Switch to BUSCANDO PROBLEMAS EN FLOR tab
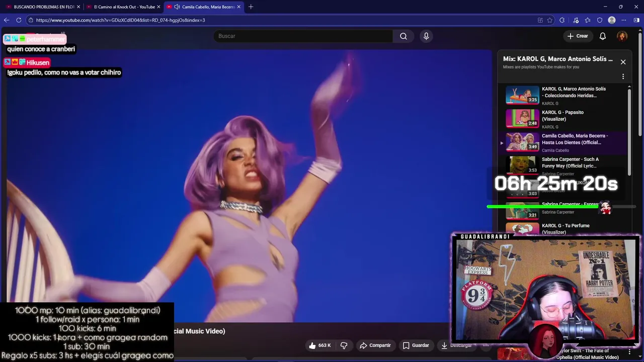The image size is (644, 362). [44, 7]
